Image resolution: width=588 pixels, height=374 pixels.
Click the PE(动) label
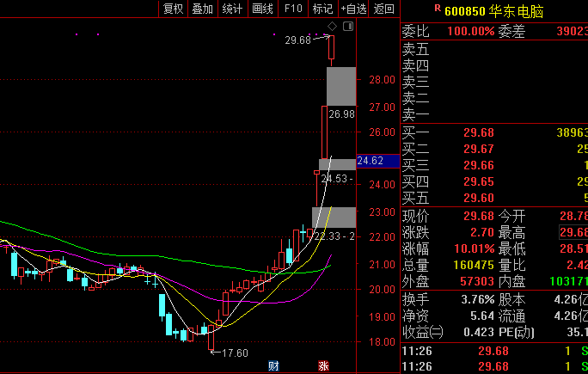click(x=516, y=333)
